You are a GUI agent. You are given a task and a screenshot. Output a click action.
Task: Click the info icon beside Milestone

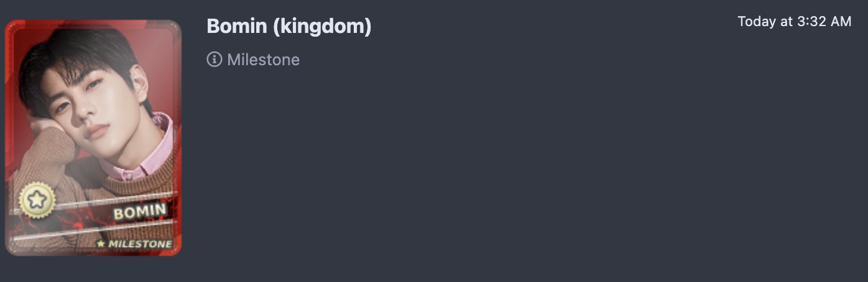pos(215,60)
